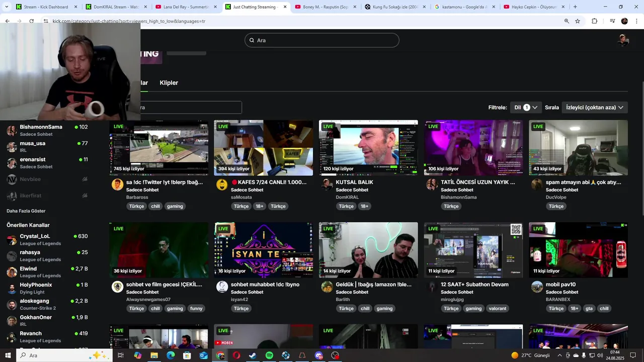644x362 pixels.
Task: Open Steam from the taskbar
Action: 253,355
